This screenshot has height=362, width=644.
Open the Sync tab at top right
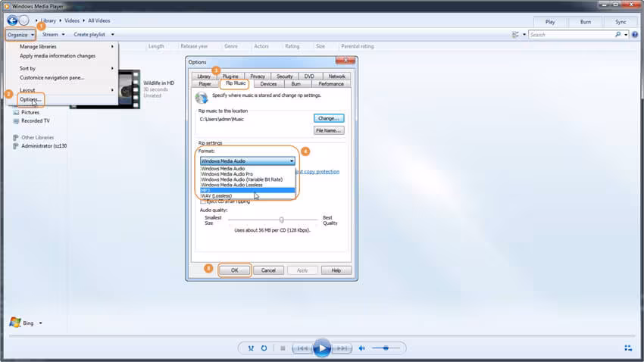(x=621, y=22)
